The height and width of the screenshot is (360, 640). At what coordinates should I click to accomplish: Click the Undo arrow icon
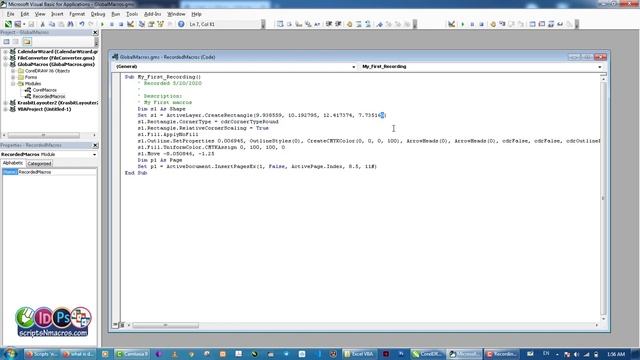click(82, 24)
